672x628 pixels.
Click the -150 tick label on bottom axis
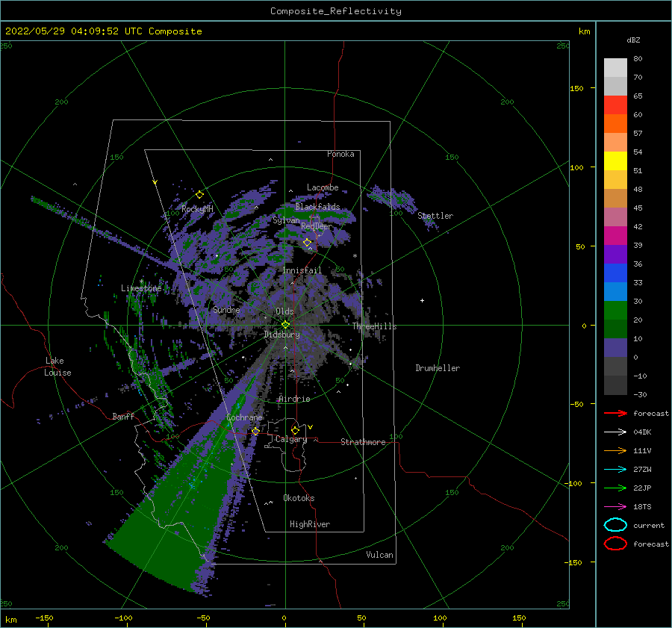coord(44,618)
